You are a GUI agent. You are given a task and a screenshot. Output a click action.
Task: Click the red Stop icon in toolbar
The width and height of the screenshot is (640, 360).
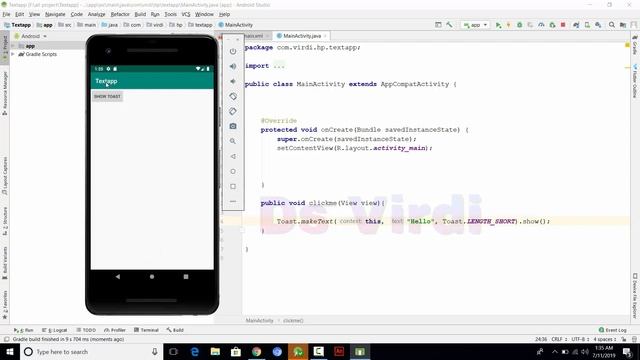[x=563, y=25]
